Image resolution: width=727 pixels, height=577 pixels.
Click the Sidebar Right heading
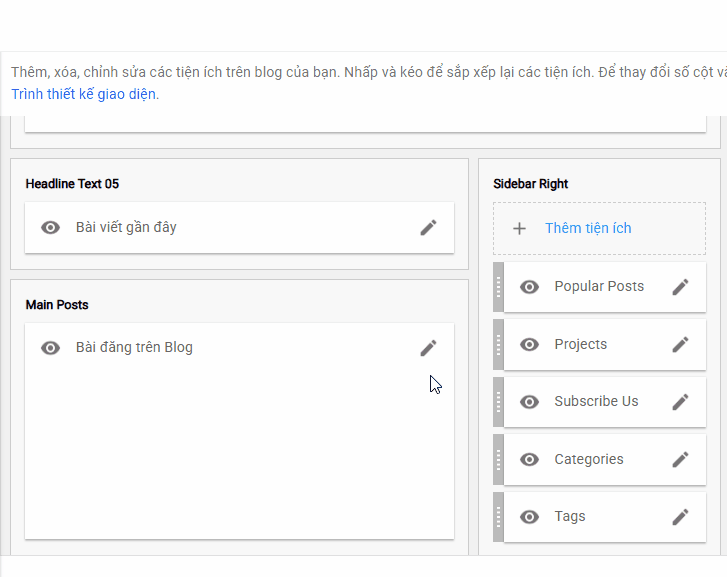[530, 184]
